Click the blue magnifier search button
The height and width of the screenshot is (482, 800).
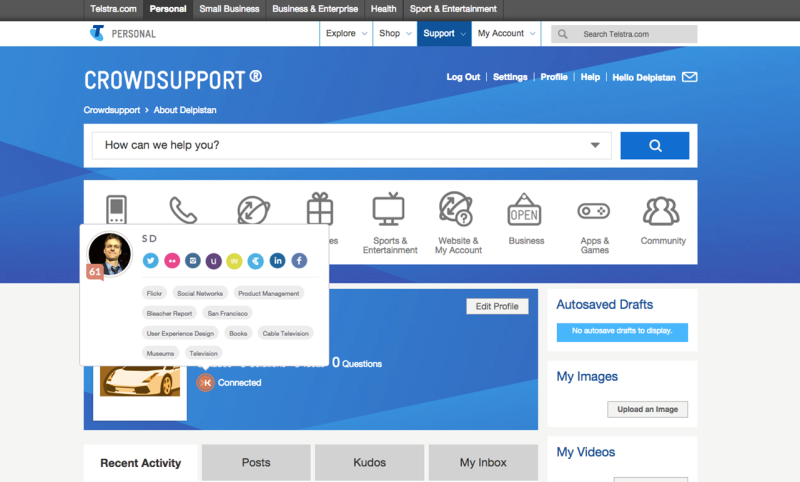coord(655,146)
